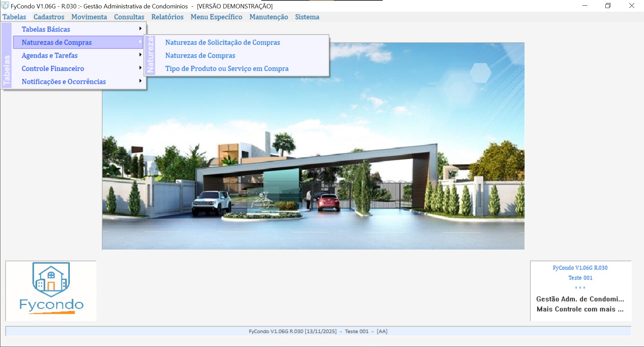Screen dimensions: 644x347
Task: Open the Tabelas menu
Action: coord(14,17)
